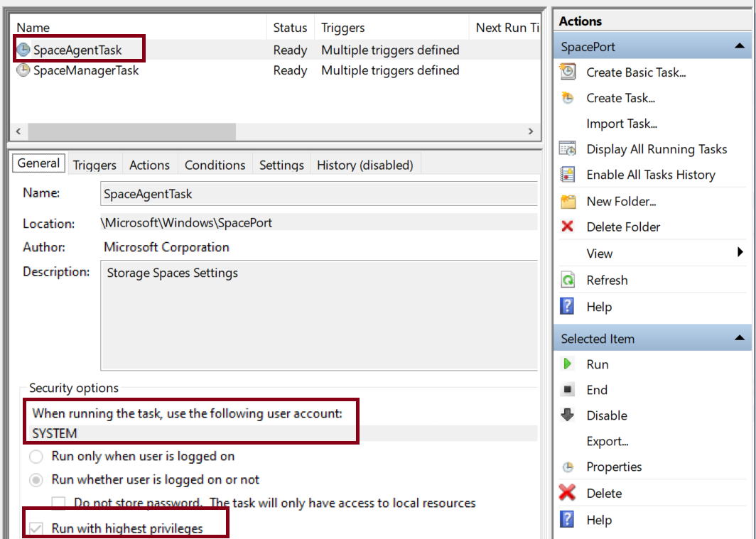The width and height of the screenshot is (756, 539).
Task: Switch to the Triggers tab
Action: pos(94,164)
